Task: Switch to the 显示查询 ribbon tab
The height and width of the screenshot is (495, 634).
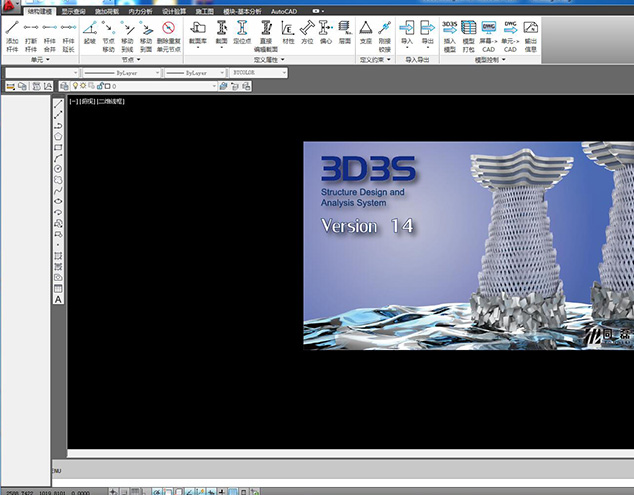Action: [x=74, y=11]
